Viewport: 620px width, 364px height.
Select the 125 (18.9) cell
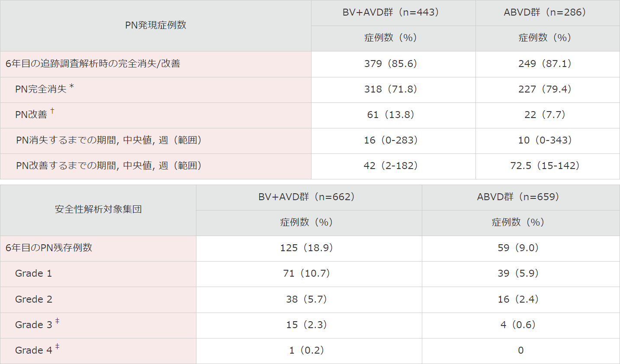pos(309,248)
